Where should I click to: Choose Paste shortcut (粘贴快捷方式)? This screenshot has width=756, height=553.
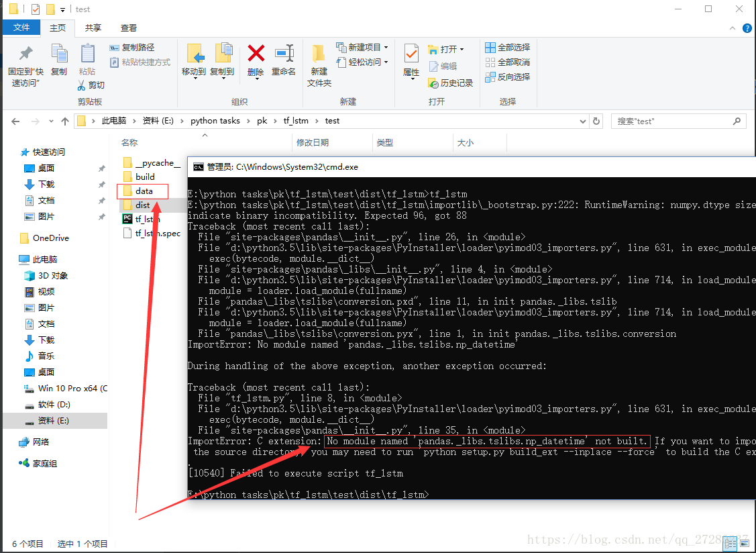point(140,62)
